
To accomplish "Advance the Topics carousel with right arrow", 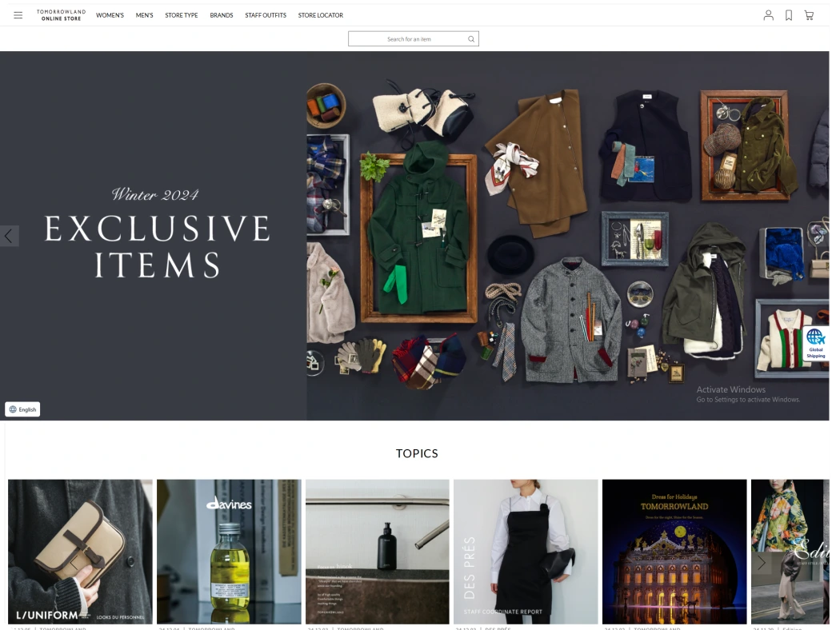I will [761, 563].
